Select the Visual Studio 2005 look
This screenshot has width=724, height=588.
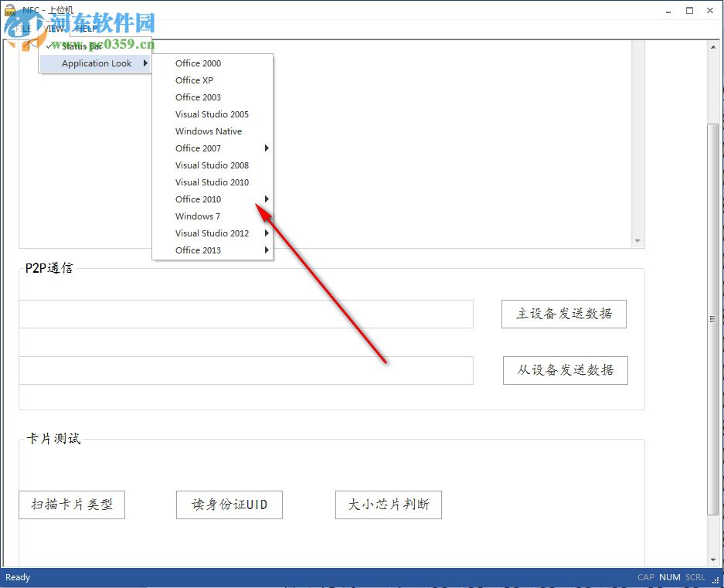[x=212, y=114]
